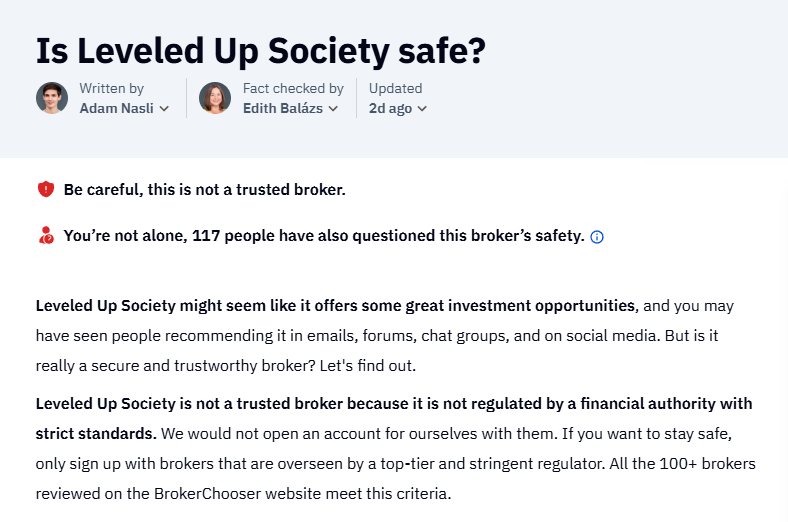Click the bold Leveled Up Society might seem sentence
The image size is (788, 522).
337,305
